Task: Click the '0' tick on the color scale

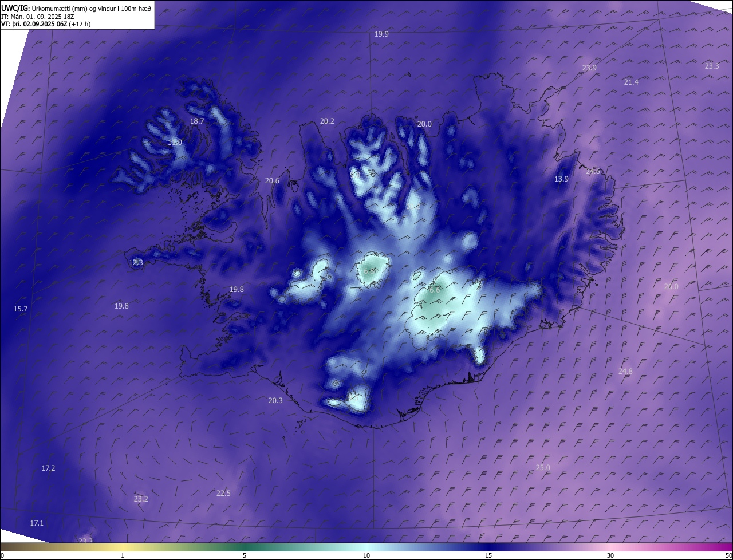Action: [2, 556]
